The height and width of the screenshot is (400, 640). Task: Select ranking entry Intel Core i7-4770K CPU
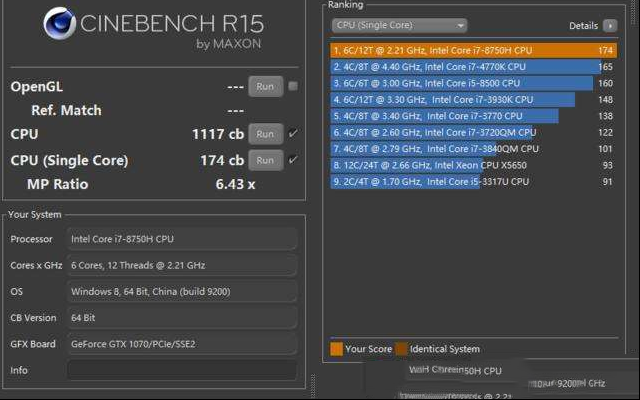click(x=473, y=67)
